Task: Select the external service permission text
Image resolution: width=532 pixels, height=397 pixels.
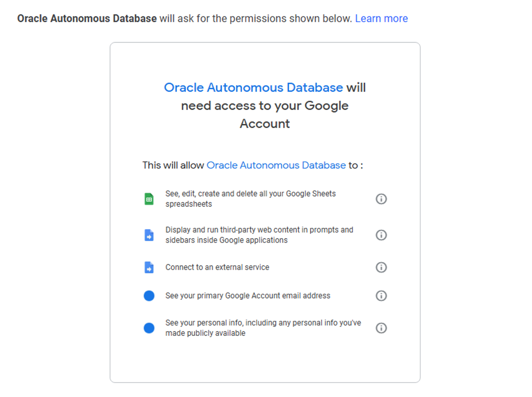Action: click(x=217, y=267)
